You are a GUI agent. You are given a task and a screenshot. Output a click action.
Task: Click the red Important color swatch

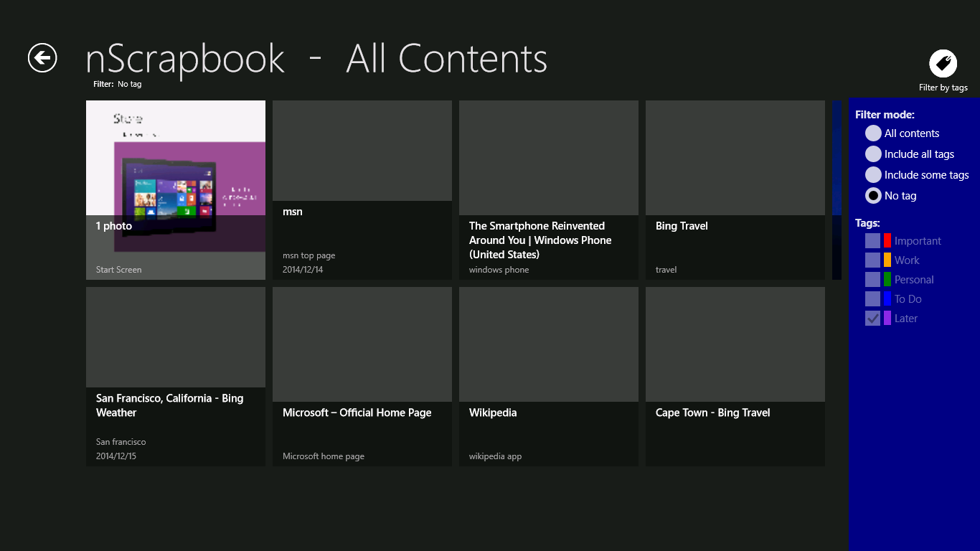point(887,241)
